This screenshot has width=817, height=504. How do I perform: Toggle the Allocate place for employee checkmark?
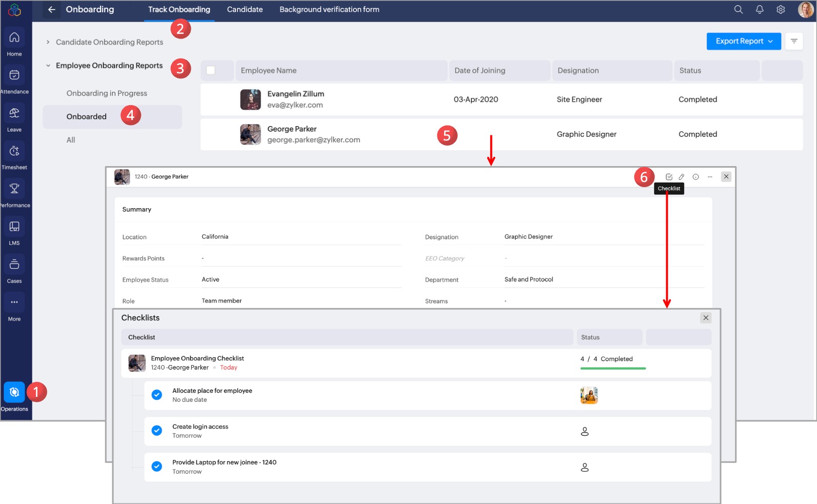157,395
